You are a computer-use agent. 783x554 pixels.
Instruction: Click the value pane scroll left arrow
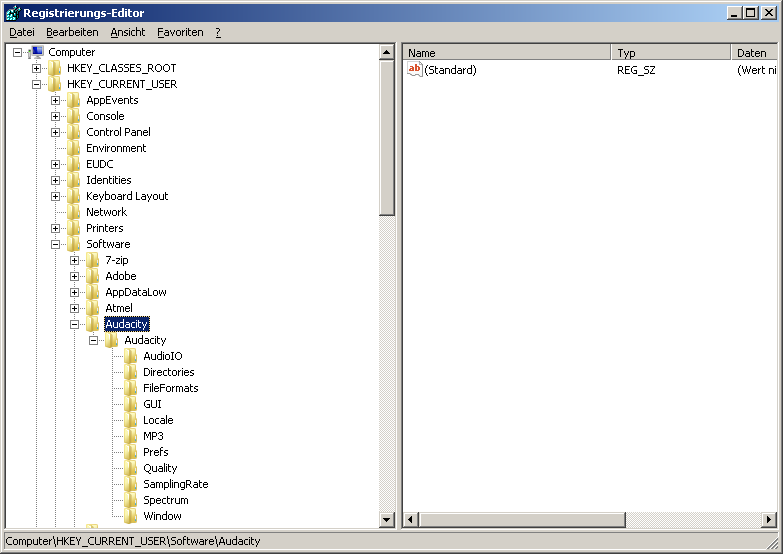click(x=410, y=520)
